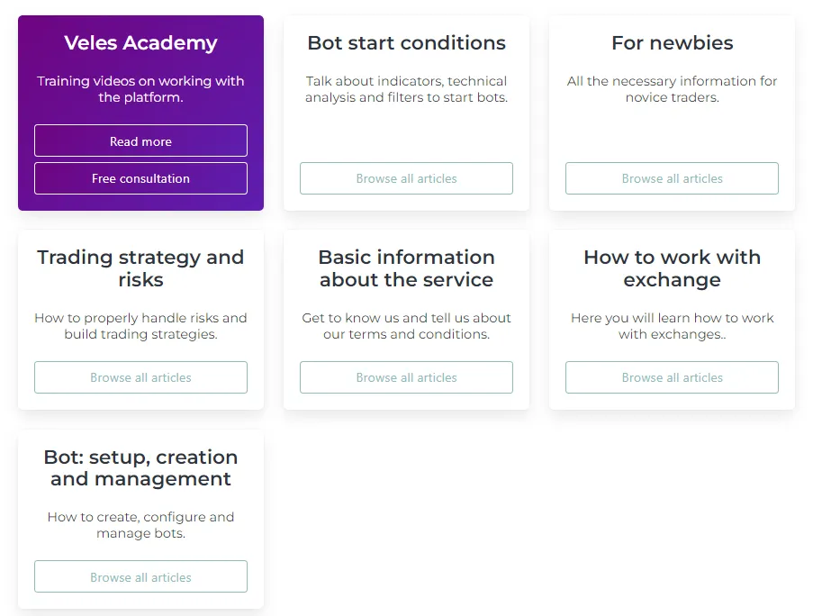Click the Veles Academy heading
Image resolution: width=840 pixels, height=616 pixels.
(140, 43)
